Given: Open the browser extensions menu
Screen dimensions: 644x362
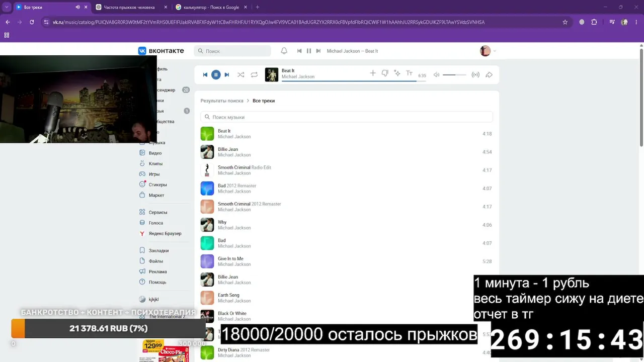Looking at the screenshot, I should (594, 22).
